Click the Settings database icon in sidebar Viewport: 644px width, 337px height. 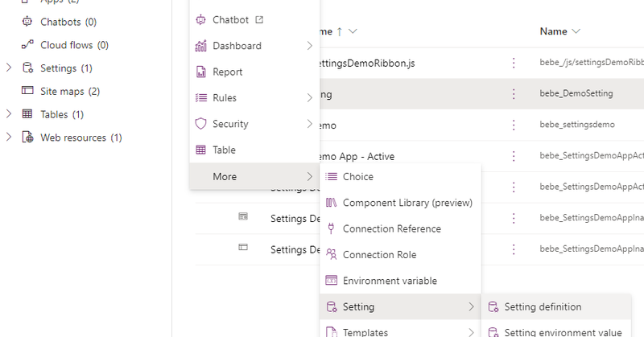pos(27,68)
